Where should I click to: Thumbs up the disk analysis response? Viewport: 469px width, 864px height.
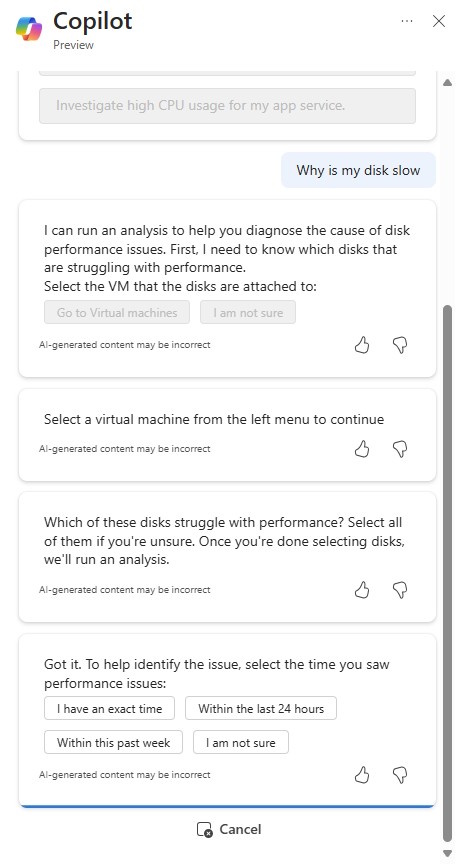[x=362, y=345]
